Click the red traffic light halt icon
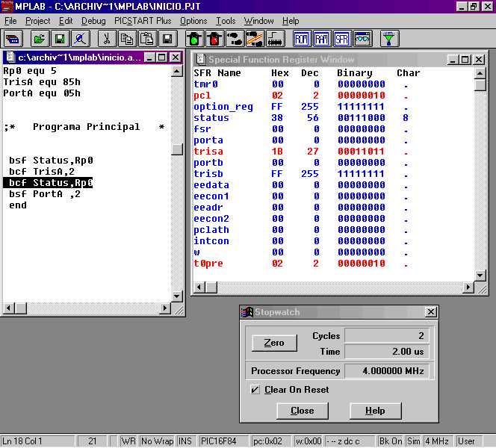The height and width of the screenshot is (448, 496). click(214, 38)
